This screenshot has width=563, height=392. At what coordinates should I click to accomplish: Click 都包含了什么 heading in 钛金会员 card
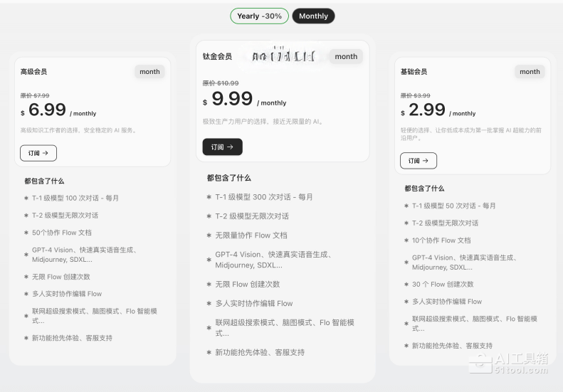tap(229, 178)
